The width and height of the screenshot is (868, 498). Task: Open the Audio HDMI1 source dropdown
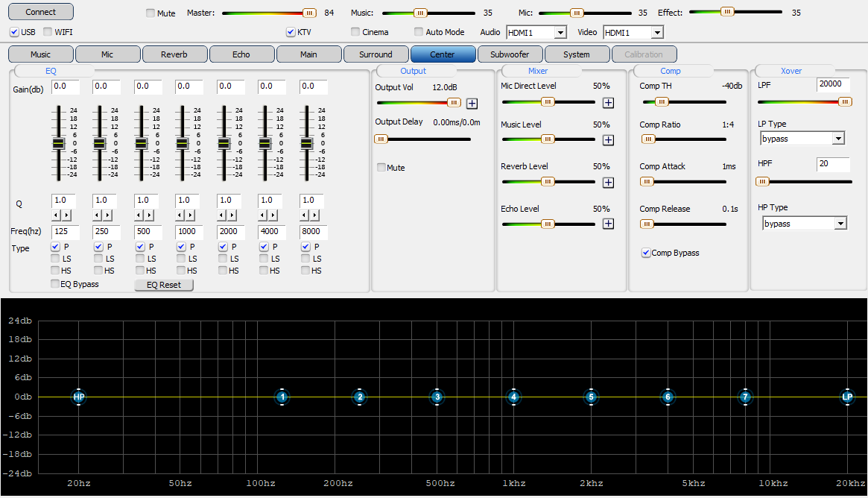(560, 33)
